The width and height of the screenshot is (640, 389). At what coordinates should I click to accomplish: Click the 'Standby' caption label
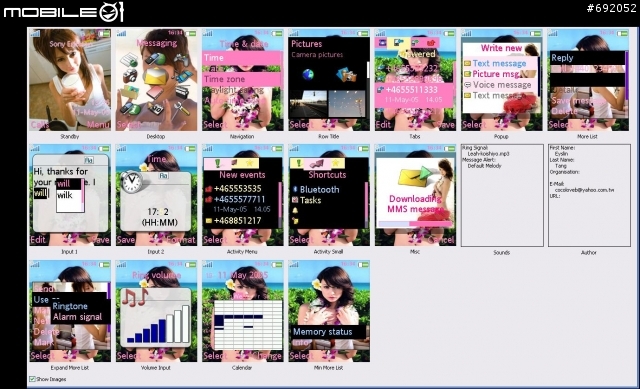70,136
